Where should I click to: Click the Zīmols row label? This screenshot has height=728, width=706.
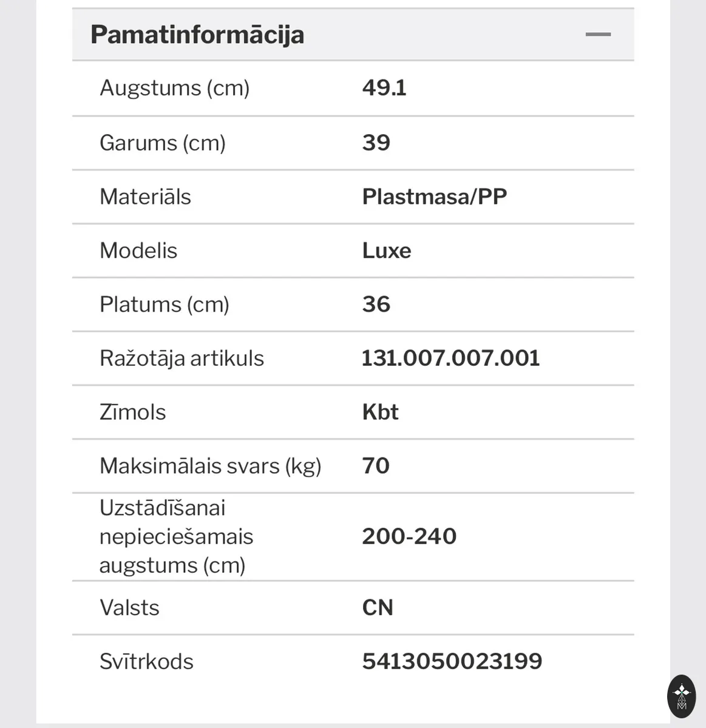(x=132, y=412)
